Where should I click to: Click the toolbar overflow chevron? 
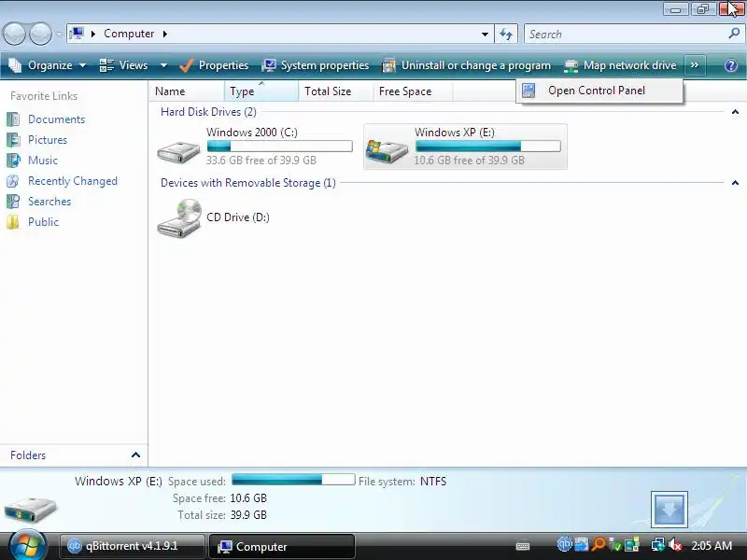coord(695,65)
